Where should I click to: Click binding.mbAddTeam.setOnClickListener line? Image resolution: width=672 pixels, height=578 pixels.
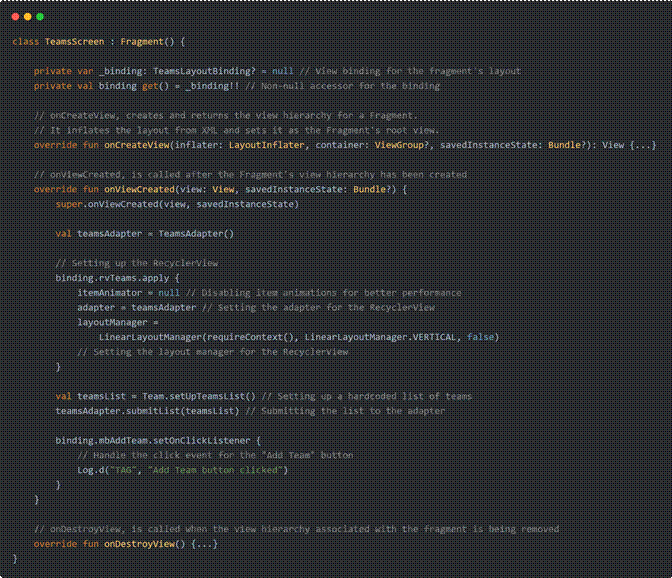158,441
